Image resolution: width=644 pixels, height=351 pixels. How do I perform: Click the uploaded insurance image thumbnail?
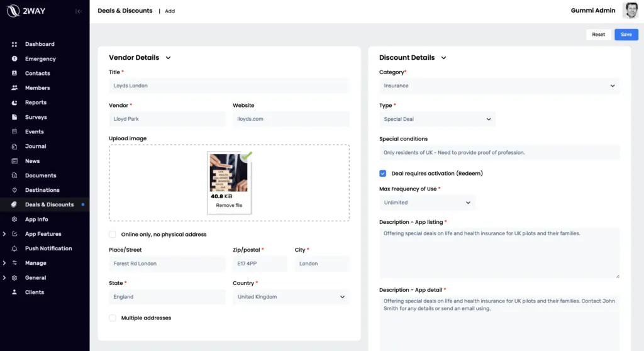228,173
